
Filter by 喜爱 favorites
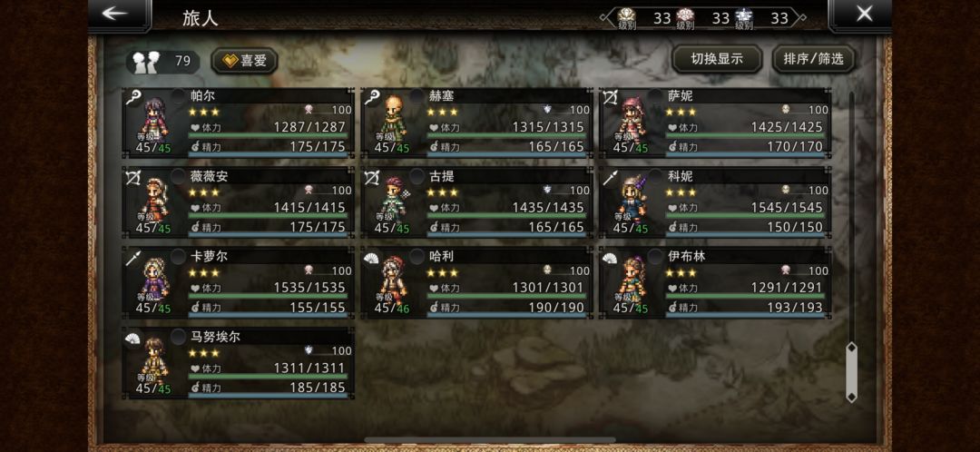click(244, 61)
